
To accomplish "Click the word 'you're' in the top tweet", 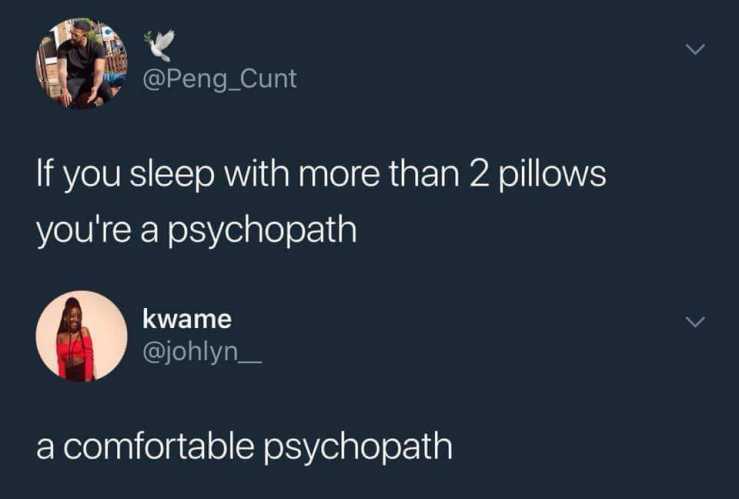I will [x=84, y=231].
